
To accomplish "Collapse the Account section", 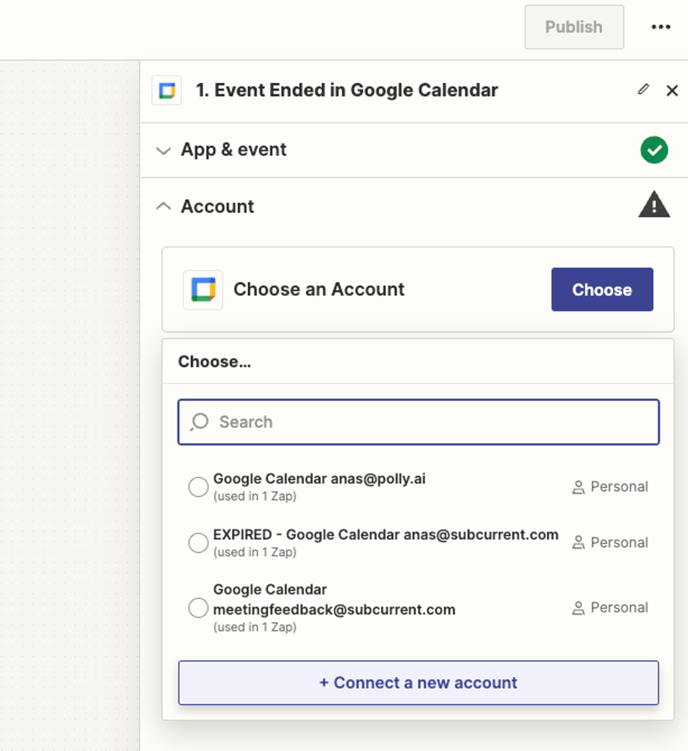I will (163, 206).
